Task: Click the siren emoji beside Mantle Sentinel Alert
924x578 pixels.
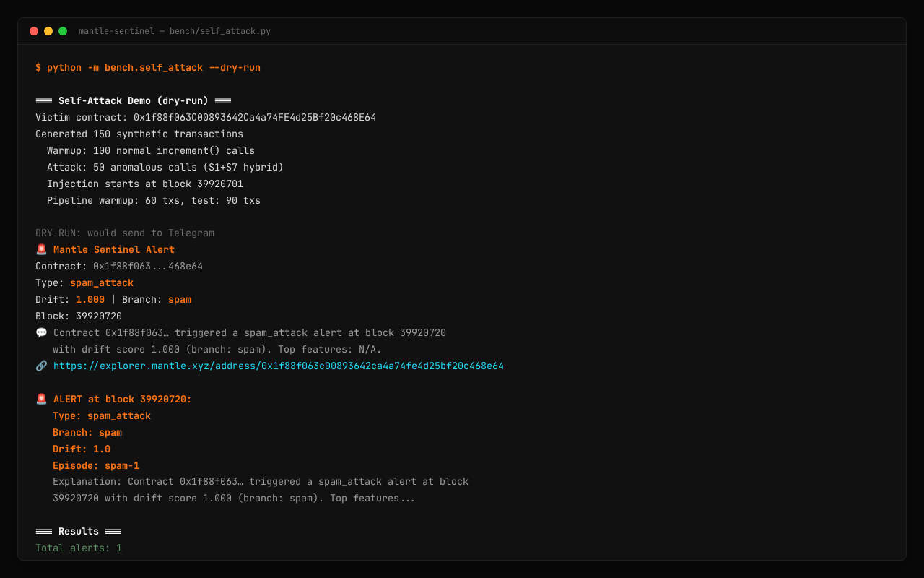Action: click(41, 249)
